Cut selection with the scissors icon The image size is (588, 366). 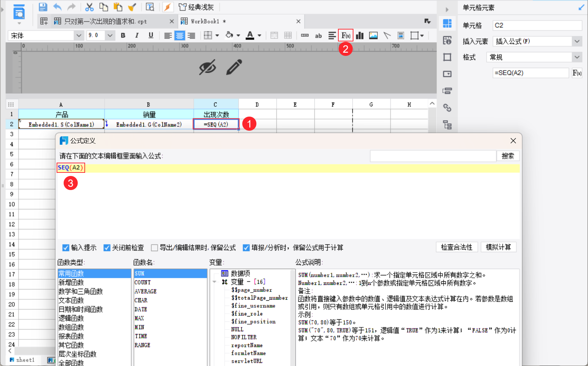90,7
